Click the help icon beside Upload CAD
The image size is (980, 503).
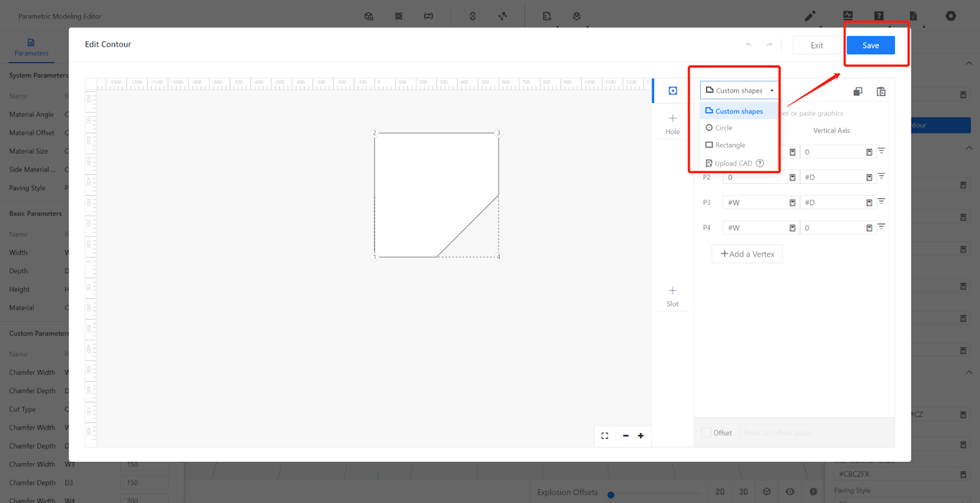click(x=760, y=163)
